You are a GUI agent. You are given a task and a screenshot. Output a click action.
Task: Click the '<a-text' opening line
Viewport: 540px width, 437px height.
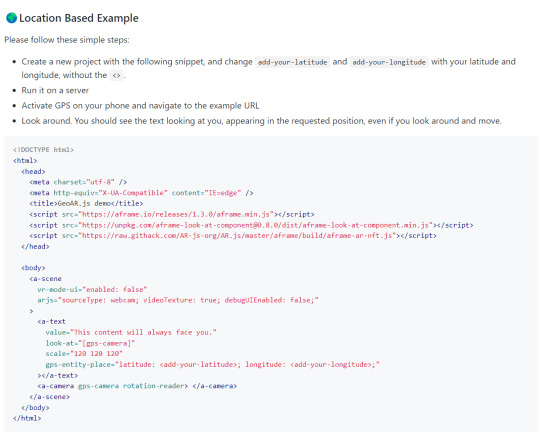pyautogui.click(x=52, y=322)
